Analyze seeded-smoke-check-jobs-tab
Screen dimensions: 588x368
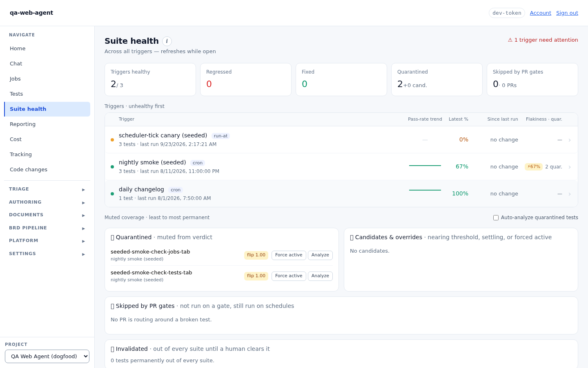[320, 255]
